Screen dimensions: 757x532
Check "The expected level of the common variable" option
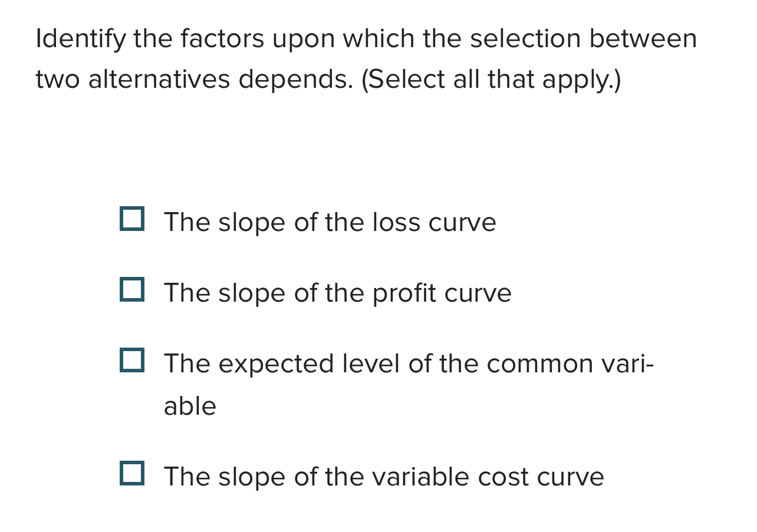point(133,361)
